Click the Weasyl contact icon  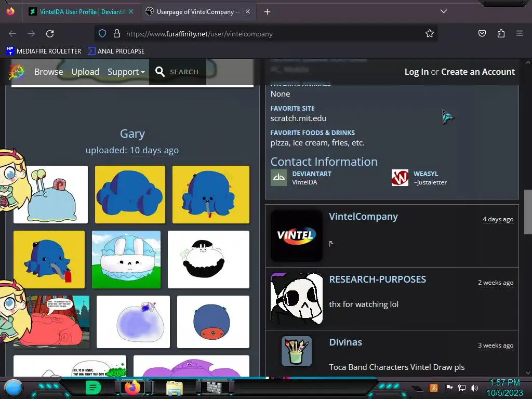(x=400, y=178)
